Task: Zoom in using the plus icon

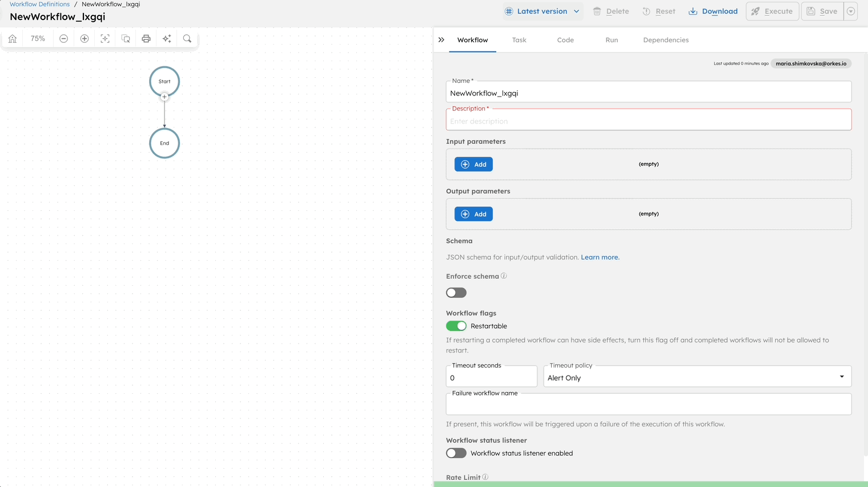Action: 85,38
